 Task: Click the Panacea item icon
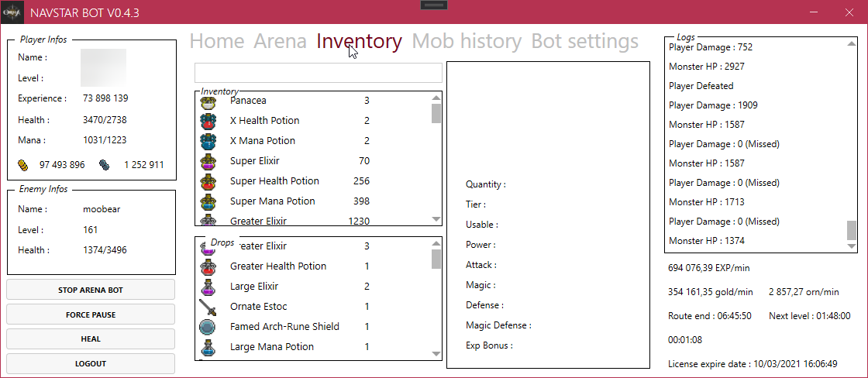[208, 101]
